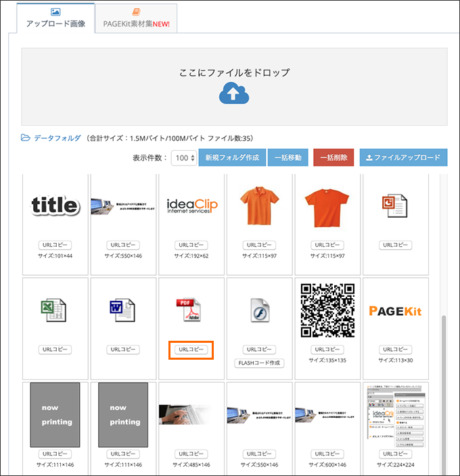The image size is (460, 476).
Task: Copy URL of the ideaClip logo
Action: pyautogui.click(x=191, y=245)
